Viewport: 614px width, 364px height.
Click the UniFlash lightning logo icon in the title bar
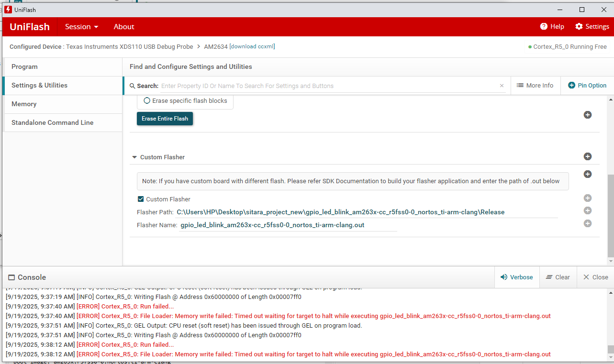pyautogui.click(x=8, y=10)
